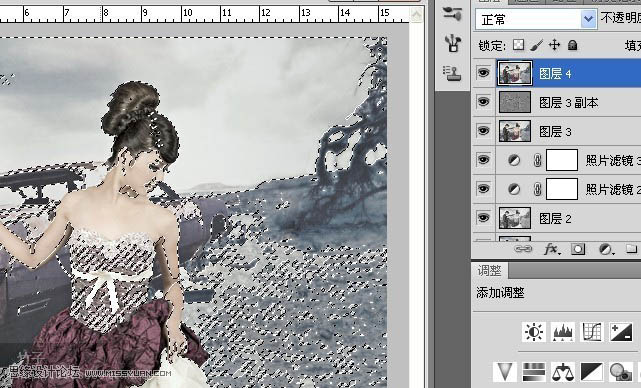Add a Curves adjustment
The height and width of the screenshot is (388, 641).
point(592,332)
